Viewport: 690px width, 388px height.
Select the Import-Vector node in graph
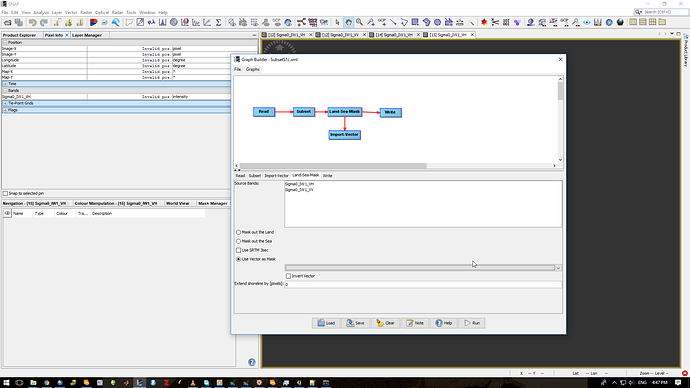pyautogui.click(x=345, y=135)
